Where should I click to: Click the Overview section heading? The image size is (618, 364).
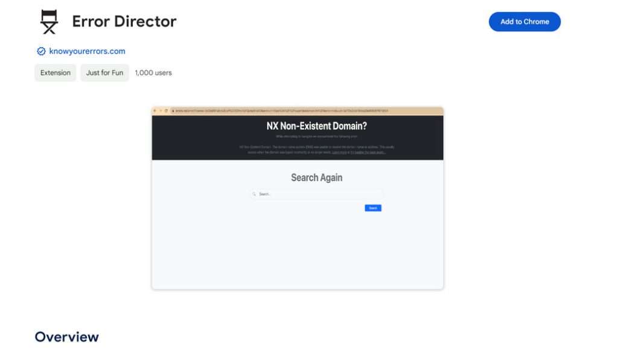click(x=66, y=337)
